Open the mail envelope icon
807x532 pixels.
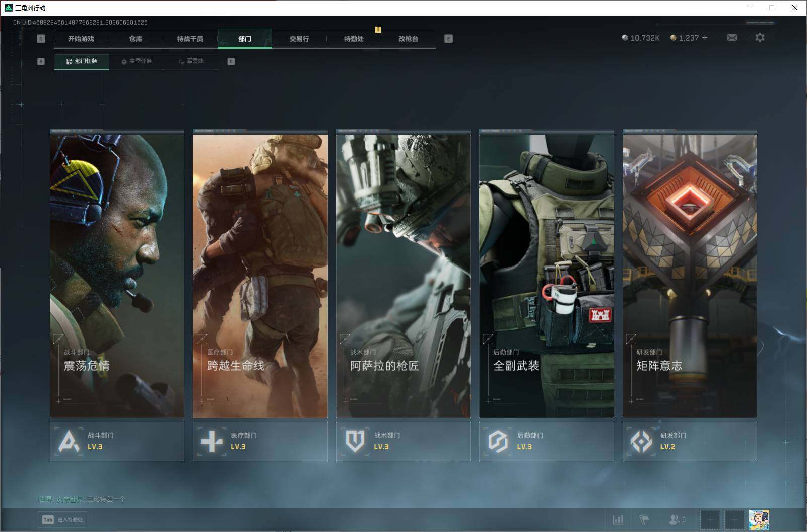click(732, 38)
